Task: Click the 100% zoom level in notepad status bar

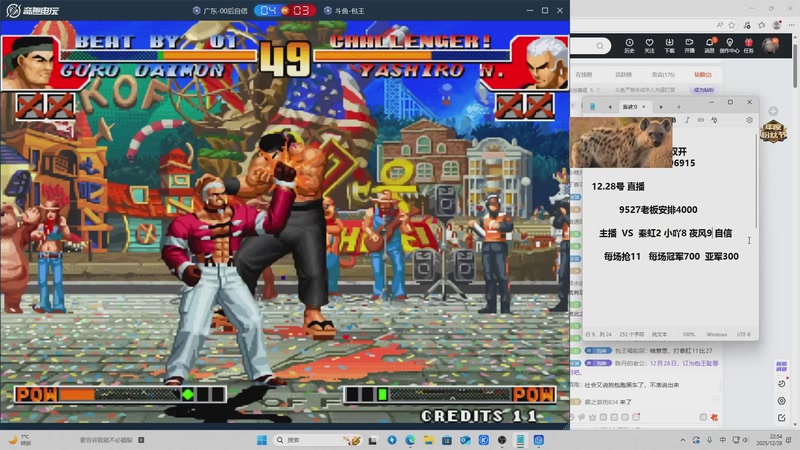Action: (x=689, y=334)
